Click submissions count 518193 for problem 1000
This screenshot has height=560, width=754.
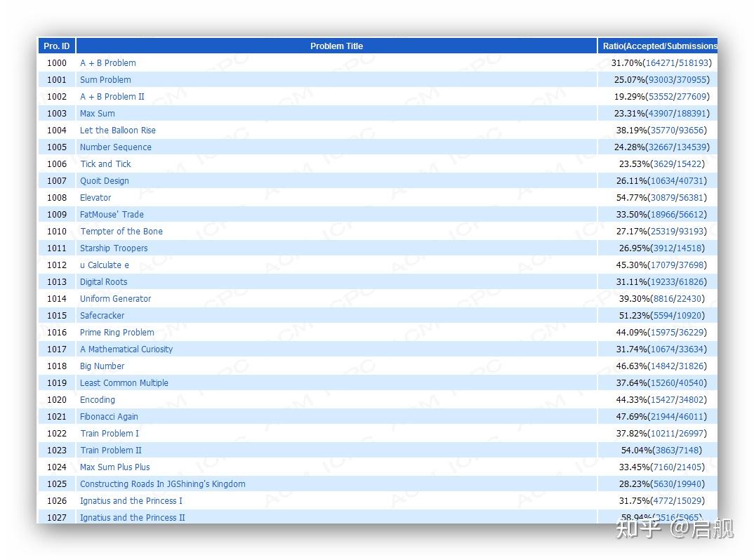[693, 63]
